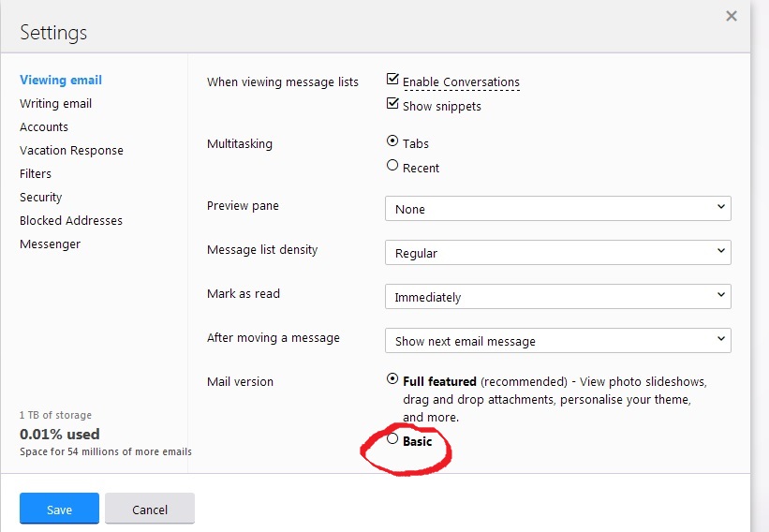Open the Preview pane dropdown
The image size is (769, 532).
click(557, 209)
